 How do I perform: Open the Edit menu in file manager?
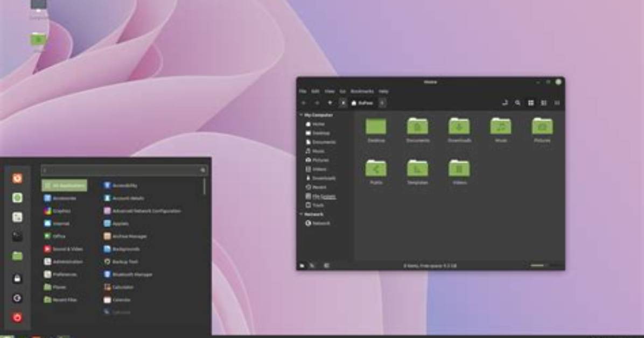316,91
